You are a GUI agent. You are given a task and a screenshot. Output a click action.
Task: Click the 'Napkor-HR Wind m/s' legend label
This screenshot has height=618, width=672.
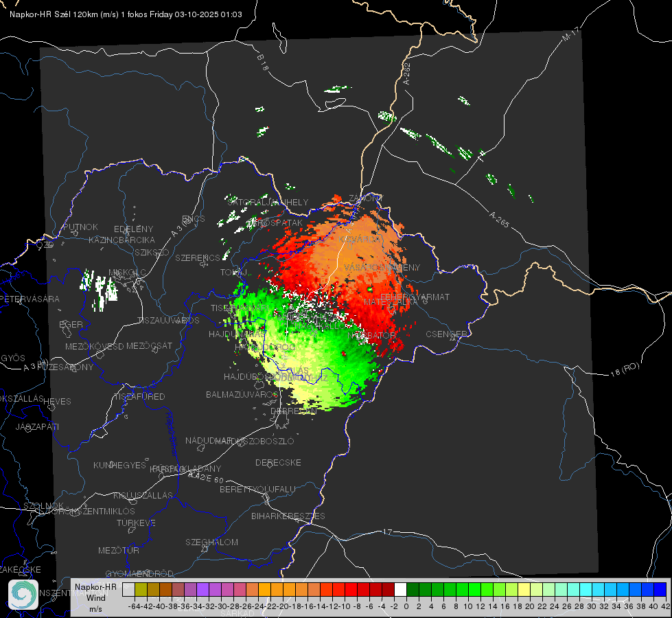[x=95, y=597]
